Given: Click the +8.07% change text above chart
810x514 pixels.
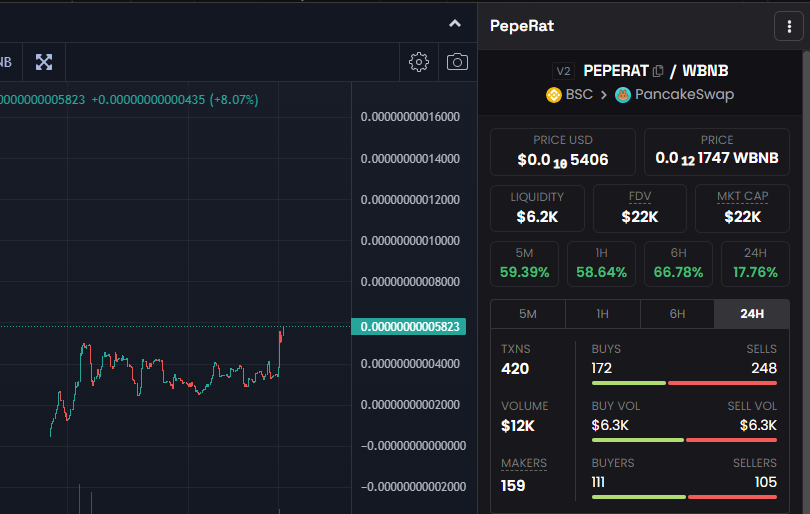Looking at the screenshot, I should pos(234,100).
